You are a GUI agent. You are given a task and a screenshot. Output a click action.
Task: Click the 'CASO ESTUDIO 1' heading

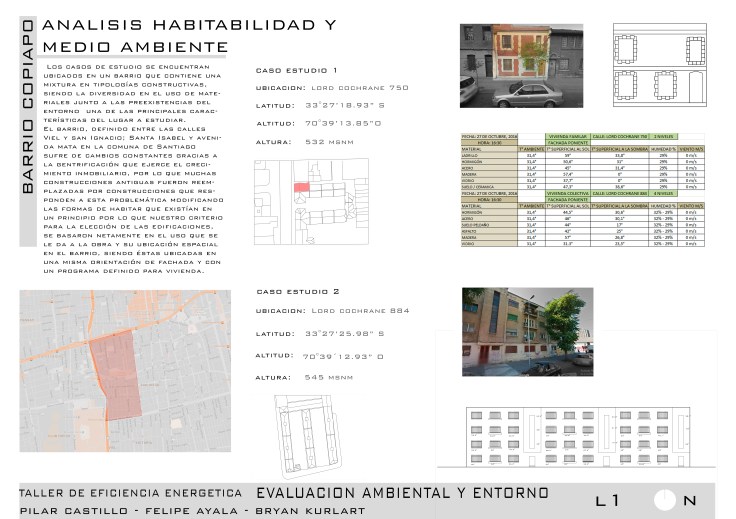coord(297,71)
